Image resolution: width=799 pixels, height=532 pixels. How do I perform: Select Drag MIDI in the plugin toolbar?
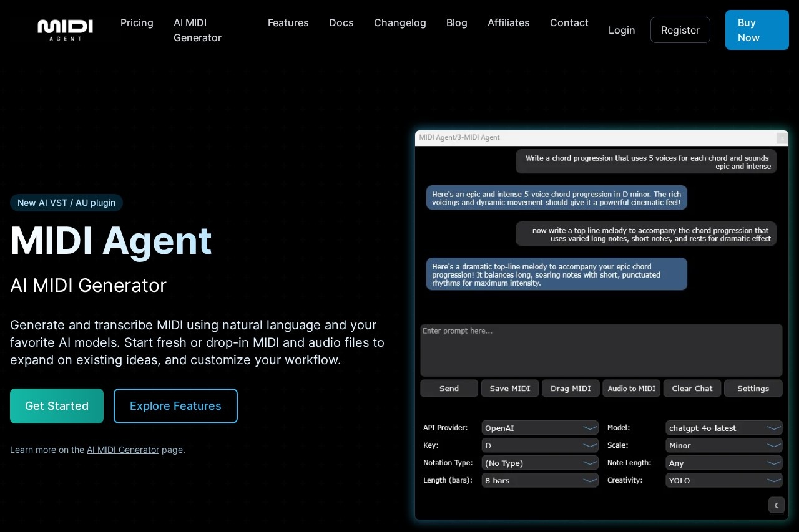pyautogui.click(x=570, y=388)
